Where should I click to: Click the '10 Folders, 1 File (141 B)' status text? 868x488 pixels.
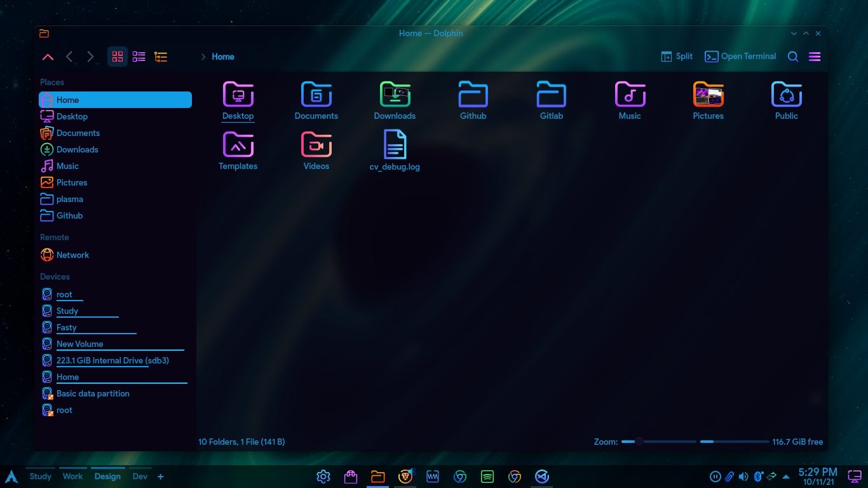pyautogui.click(x=241, y=442)
